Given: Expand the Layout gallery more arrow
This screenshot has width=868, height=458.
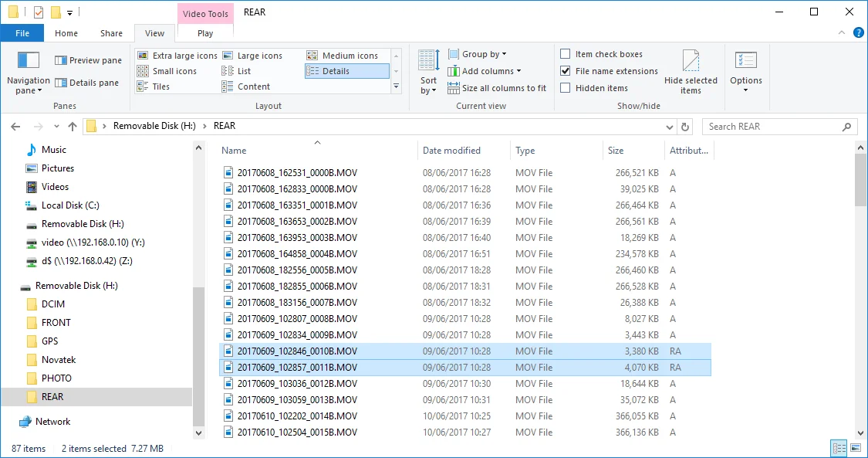Looking at the screenshot, I should click(397, 87).
